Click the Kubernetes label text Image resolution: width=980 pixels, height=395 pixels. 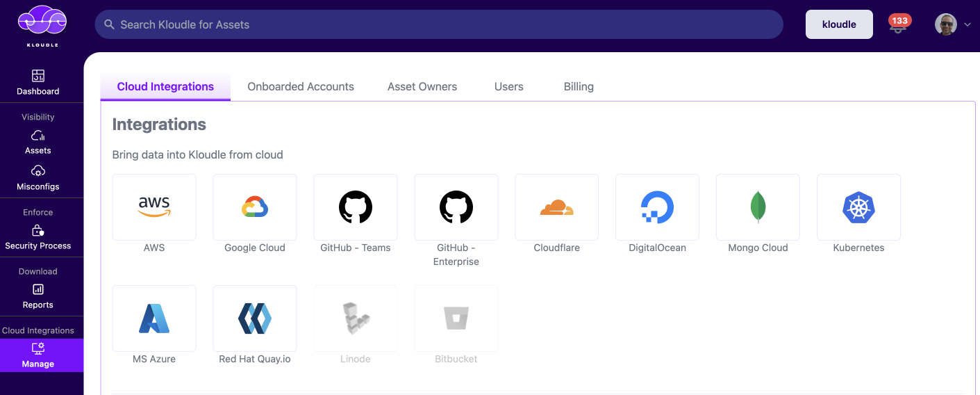pos(859,248)
